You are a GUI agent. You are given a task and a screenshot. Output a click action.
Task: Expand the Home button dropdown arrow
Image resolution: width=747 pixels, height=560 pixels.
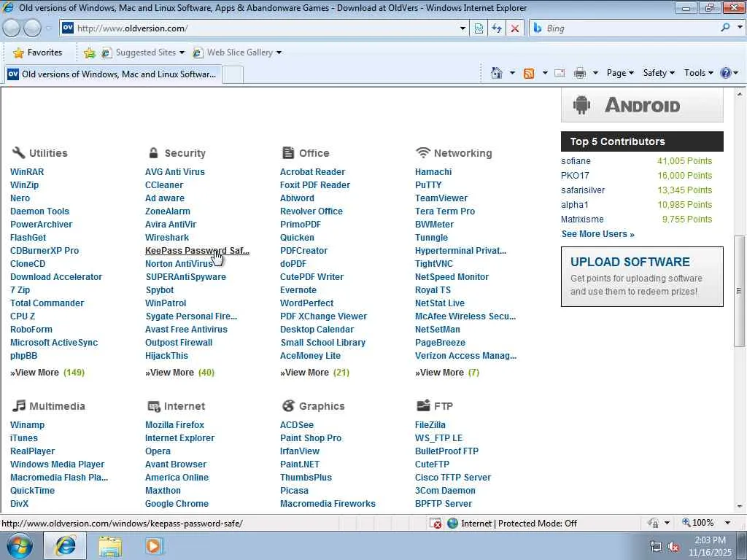pos(512,73)
